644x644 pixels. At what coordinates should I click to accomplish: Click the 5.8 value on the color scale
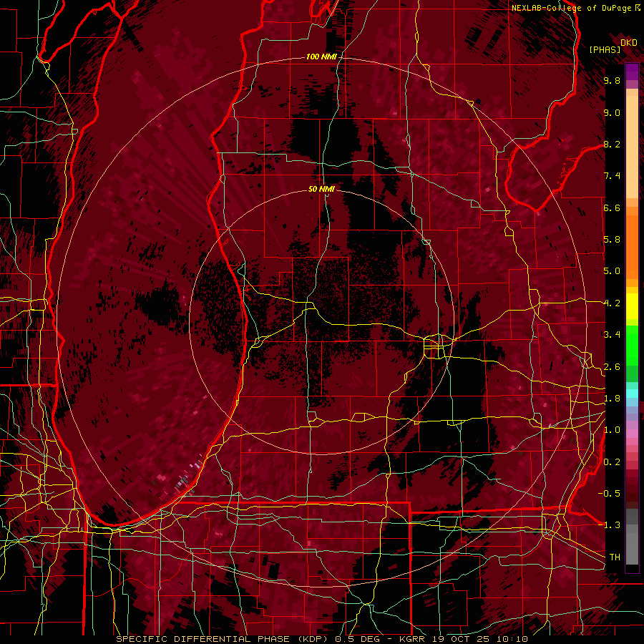[x=612, y=240]
